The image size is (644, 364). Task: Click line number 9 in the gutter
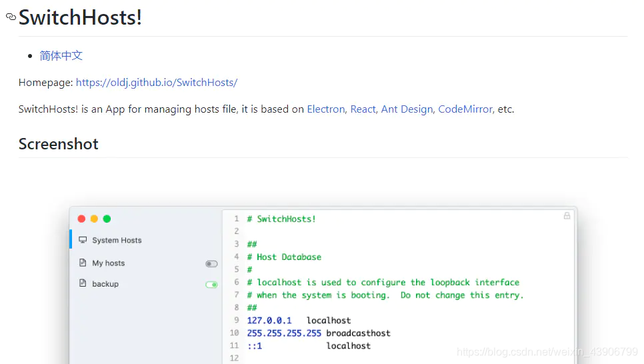(237, 320)
